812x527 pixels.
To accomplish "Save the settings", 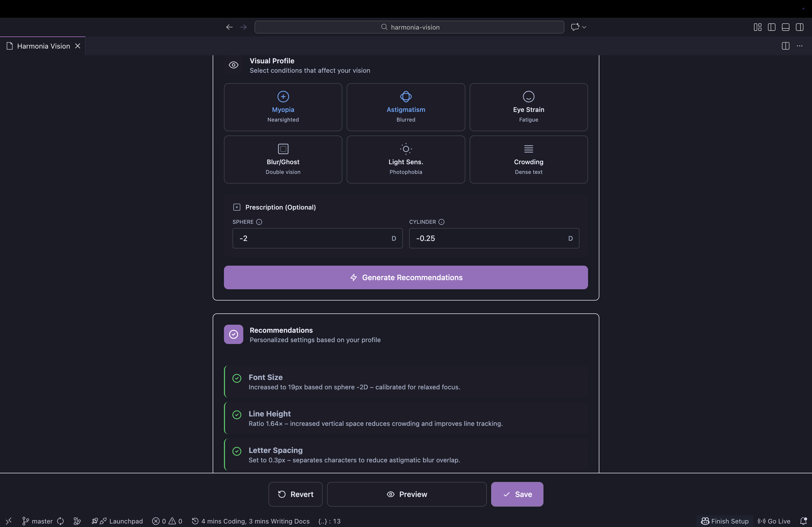I will coord(517,494).
